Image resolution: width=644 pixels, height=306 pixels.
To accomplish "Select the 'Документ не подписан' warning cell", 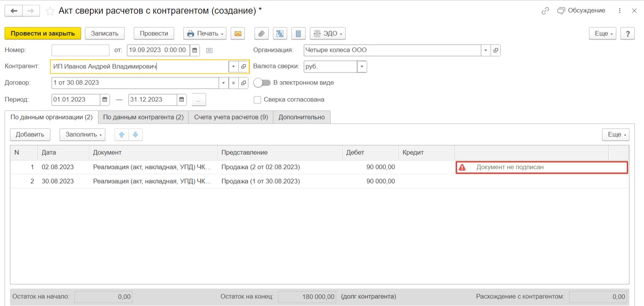I will pyautogui.click(x=542, y=167).
